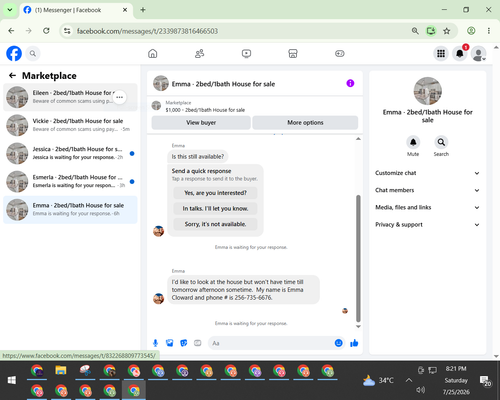Click the purple conversation info icon

tap(350, 83)
